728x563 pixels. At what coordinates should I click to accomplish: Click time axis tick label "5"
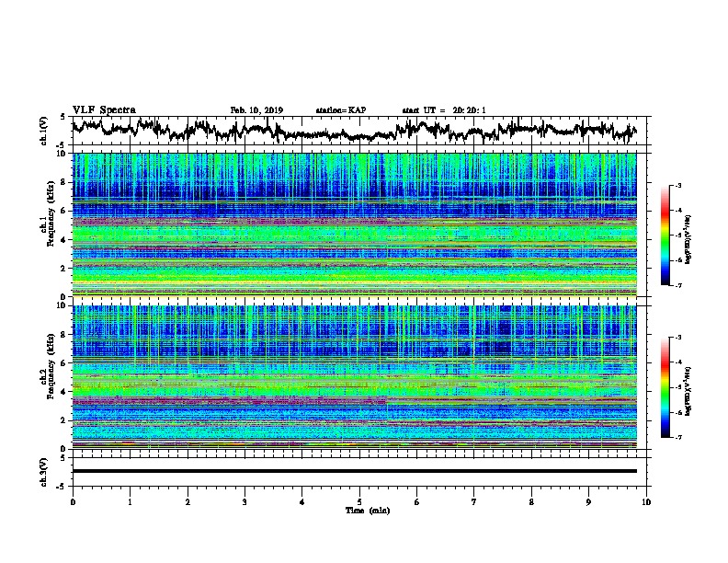tap(359, 502)
